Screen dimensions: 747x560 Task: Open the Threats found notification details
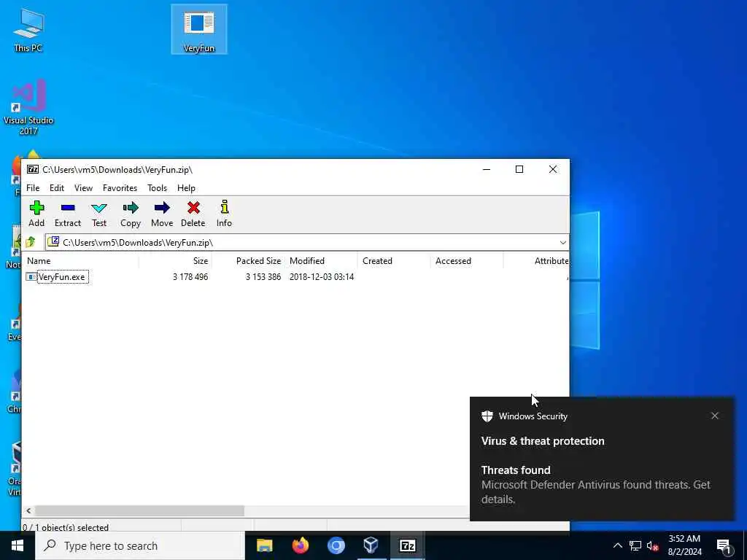tap(595, 484)
